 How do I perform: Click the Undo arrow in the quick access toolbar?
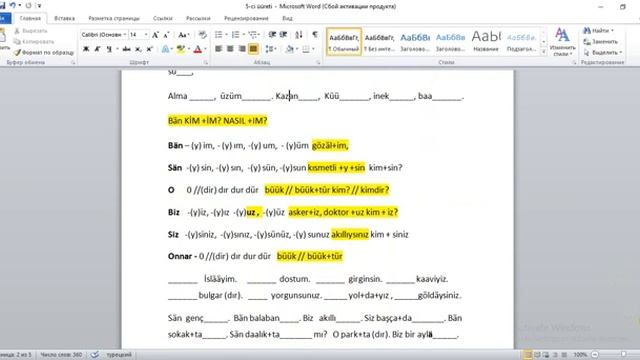(x=13, y=5)
